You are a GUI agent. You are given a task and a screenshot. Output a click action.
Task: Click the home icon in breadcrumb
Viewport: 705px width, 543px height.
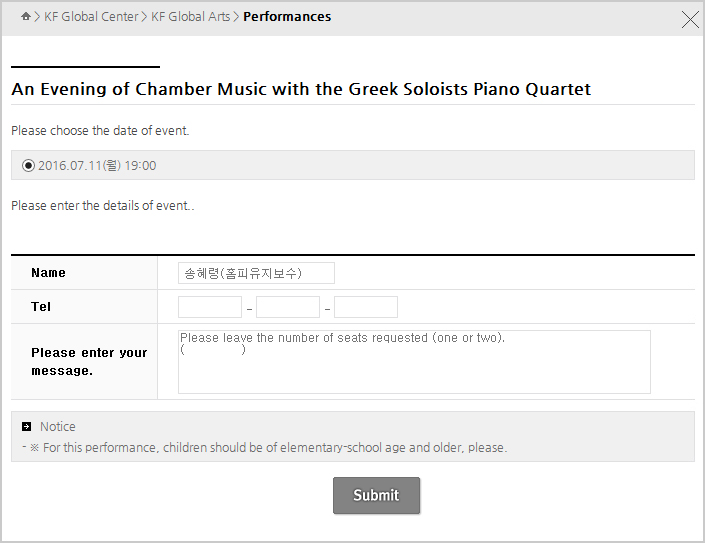[26, 17]
